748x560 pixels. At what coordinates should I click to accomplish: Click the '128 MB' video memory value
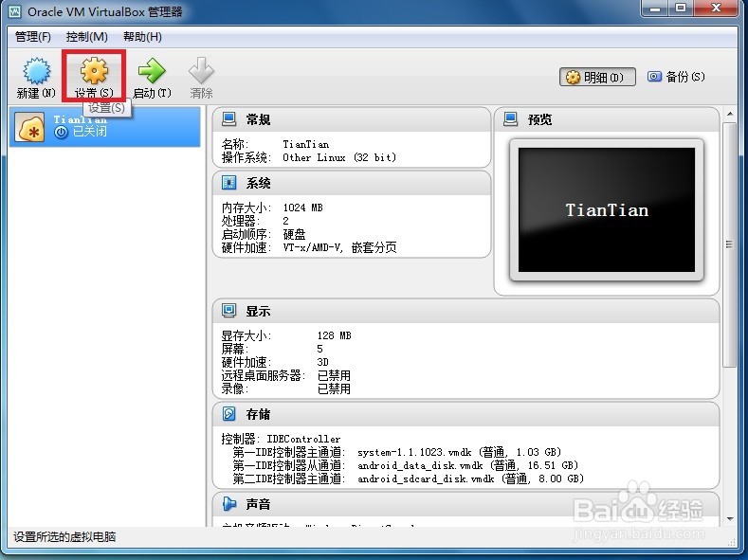pos(334,335)
